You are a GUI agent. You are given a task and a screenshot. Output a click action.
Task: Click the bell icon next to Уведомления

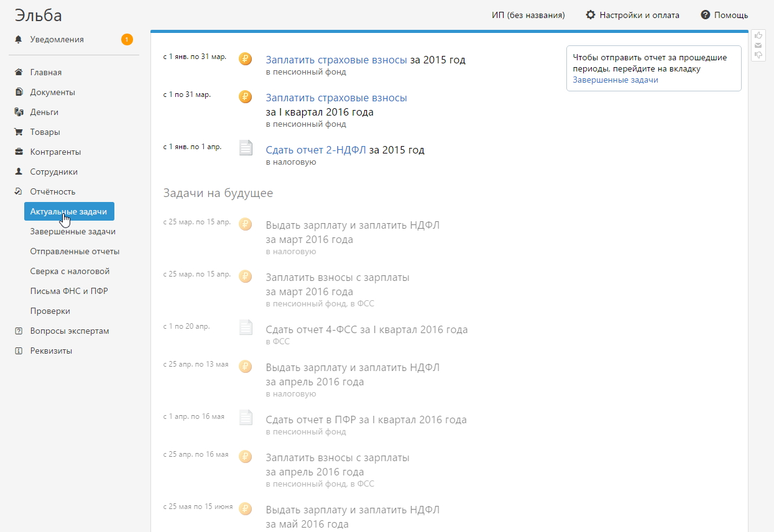click(18, 40)
